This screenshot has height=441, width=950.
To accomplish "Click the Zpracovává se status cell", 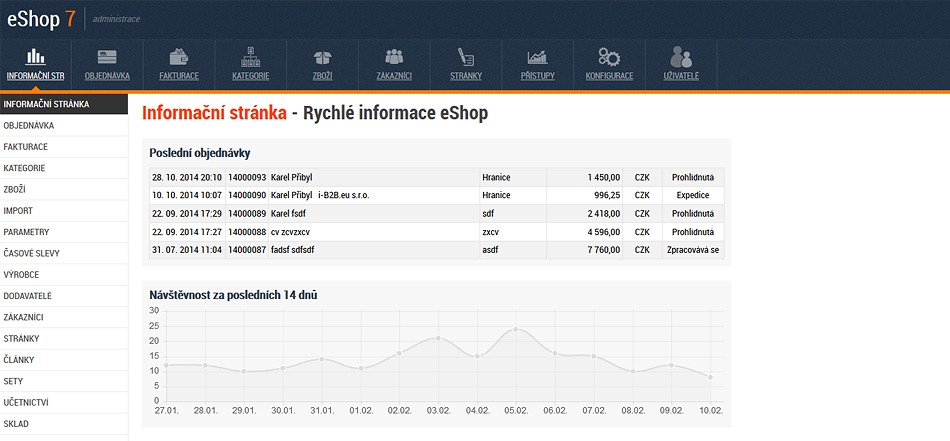I will [693, 250].
